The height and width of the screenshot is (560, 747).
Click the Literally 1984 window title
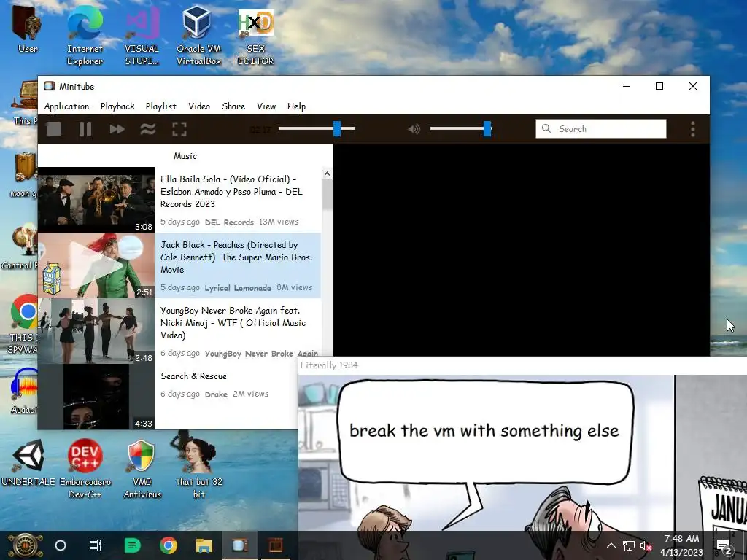pyautogui.click(x=329, y=365)
